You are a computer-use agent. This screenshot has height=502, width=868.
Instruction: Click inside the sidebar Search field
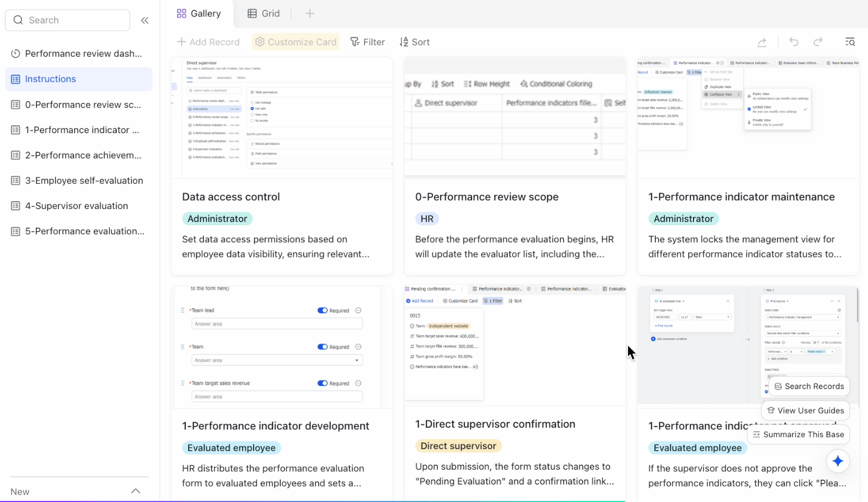click(x=68, y=20)
